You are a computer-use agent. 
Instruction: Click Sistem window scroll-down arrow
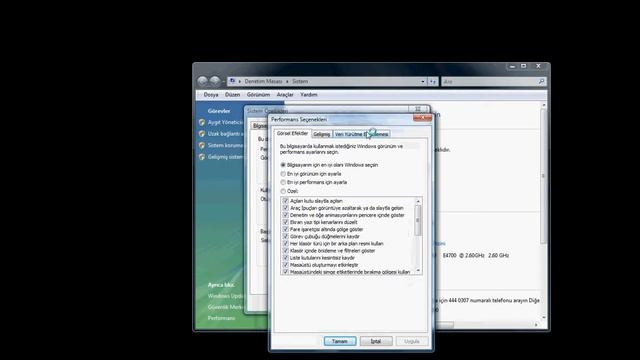point(543,317)
